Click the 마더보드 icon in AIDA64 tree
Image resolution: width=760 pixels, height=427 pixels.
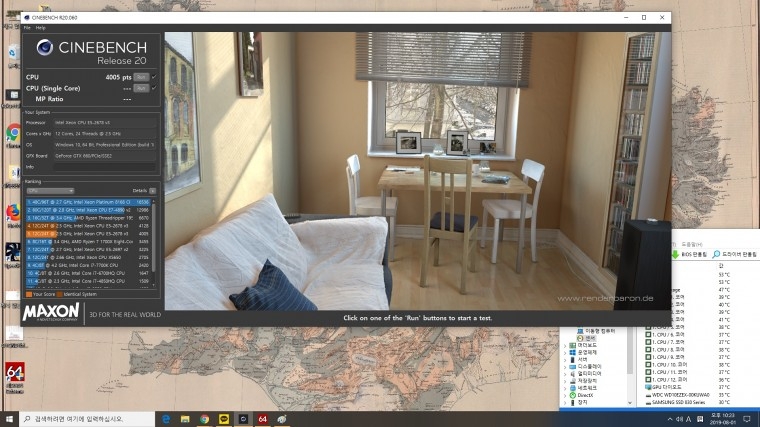pos(572,346)
